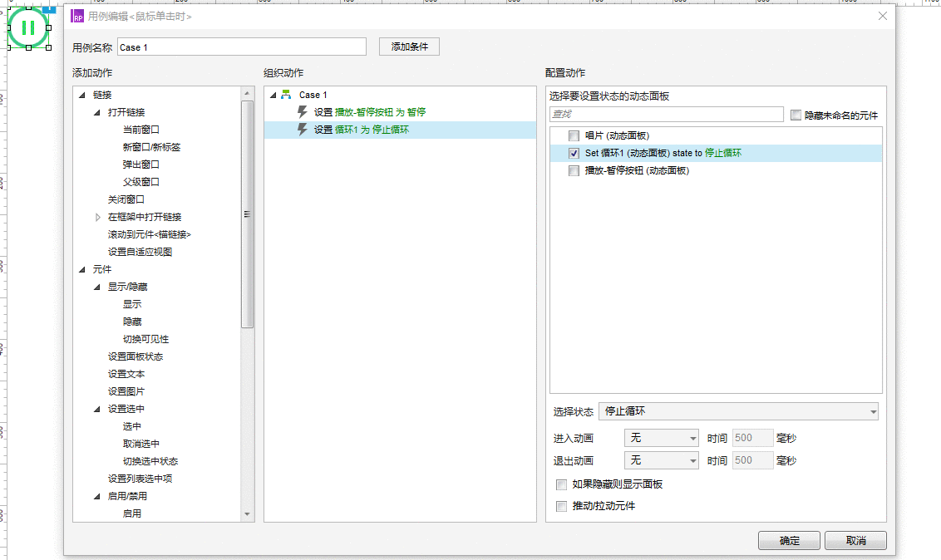Check the 唱片 (动态面板) checkbox
This screenshot has width=941, height=560.
click(574, 136)
